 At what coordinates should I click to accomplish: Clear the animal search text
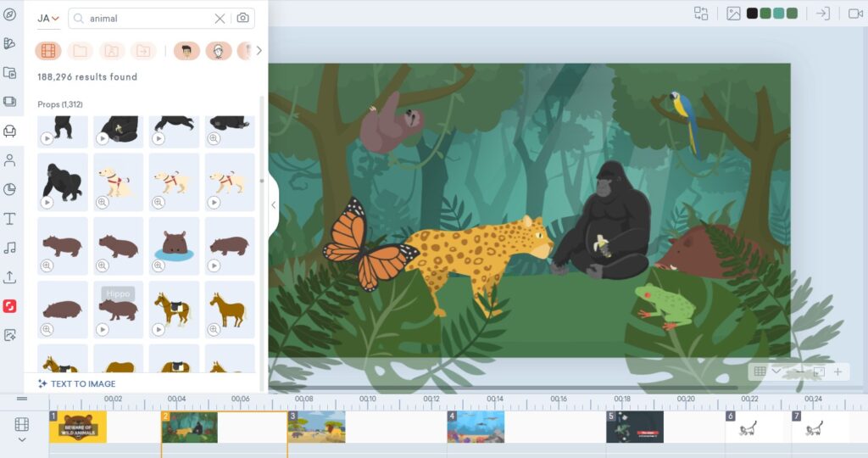tap(220, 18)
